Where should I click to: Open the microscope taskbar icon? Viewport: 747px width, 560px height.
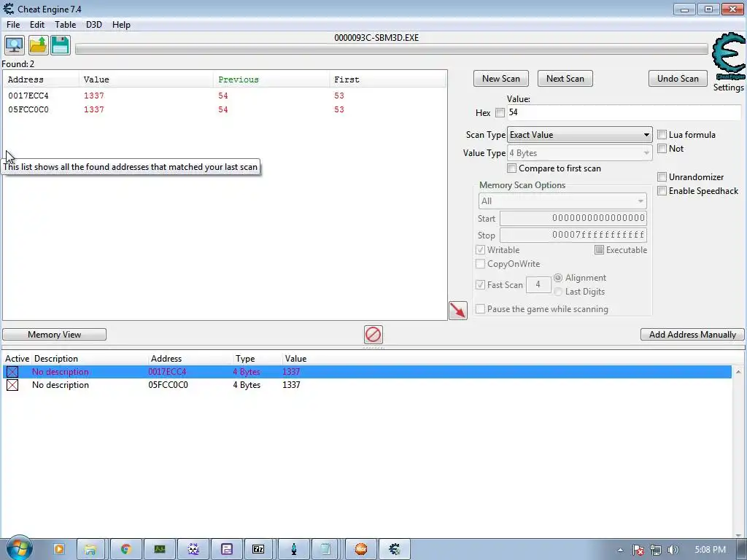pos(294,549)
